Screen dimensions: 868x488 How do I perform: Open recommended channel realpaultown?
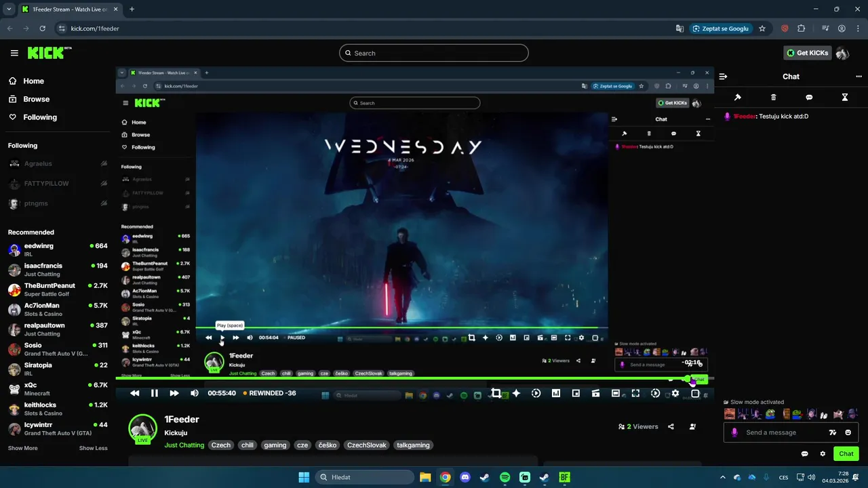tap(58, 329)
